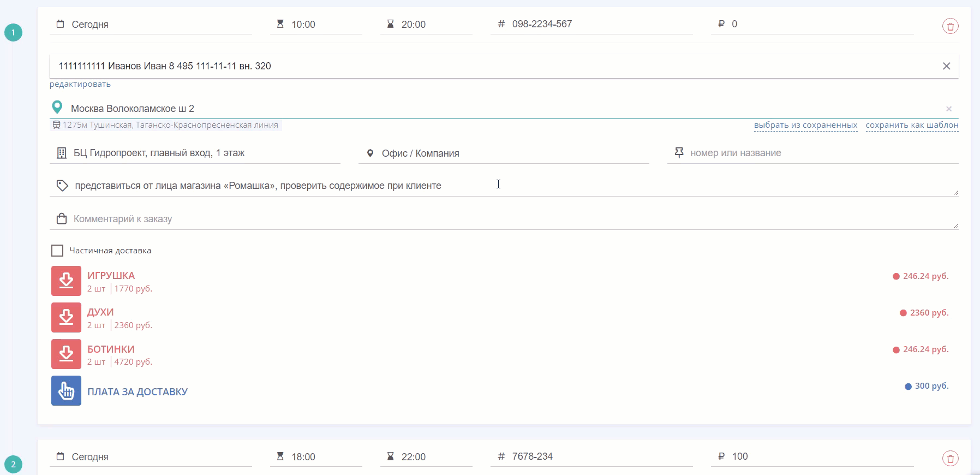Screen dimensions: 980x475
Task: Delete order 2 with the trash icon
Action: point(950,459)
